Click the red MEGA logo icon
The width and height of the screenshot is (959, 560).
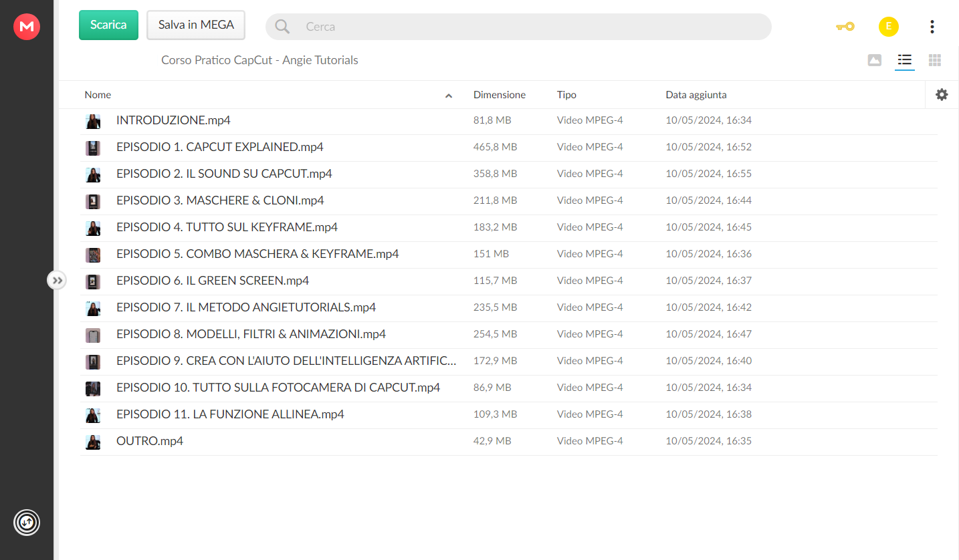(x=27, y=27)
